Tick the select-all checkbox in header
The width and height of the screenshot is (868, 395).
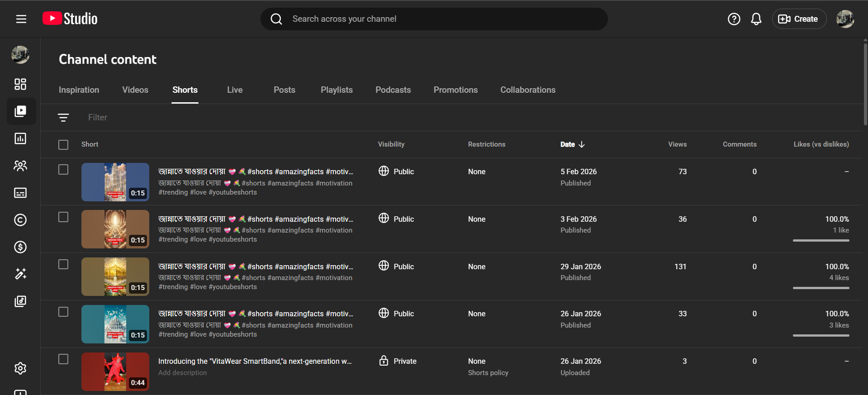(63, 145)
